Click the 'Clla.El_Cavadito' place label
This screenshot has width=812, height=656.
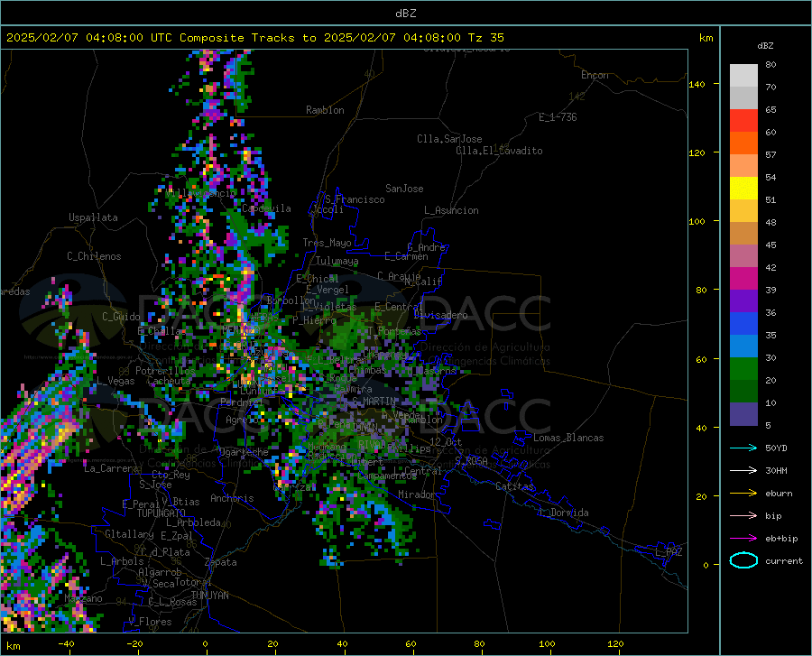coord(499,151)
